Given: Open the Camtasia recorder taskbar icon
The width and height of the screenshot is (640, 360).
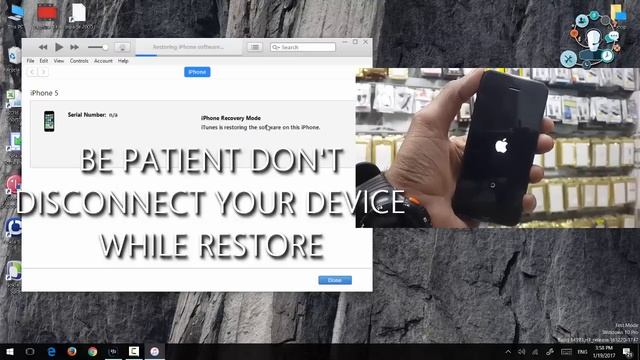Looking at the screenshot, I should [134, 351].
